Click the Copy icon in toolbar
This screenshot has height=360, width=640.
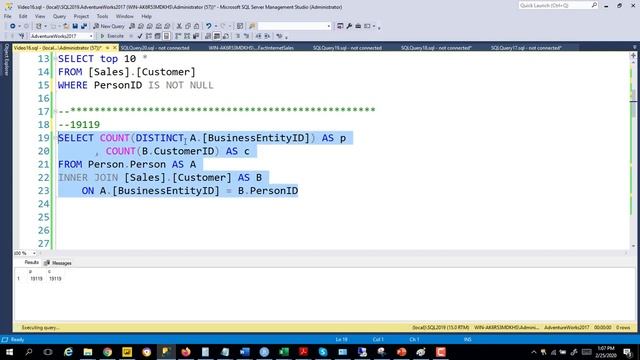pos(188,26)
